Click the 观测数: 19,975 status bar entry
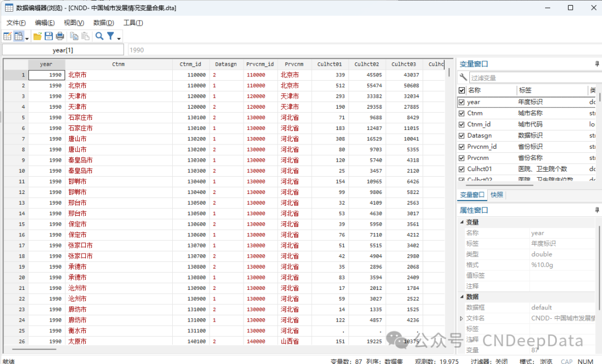Image resolution: width=602 pixels, height=364 pixels. pyautogui.click(x=436, y=361)
